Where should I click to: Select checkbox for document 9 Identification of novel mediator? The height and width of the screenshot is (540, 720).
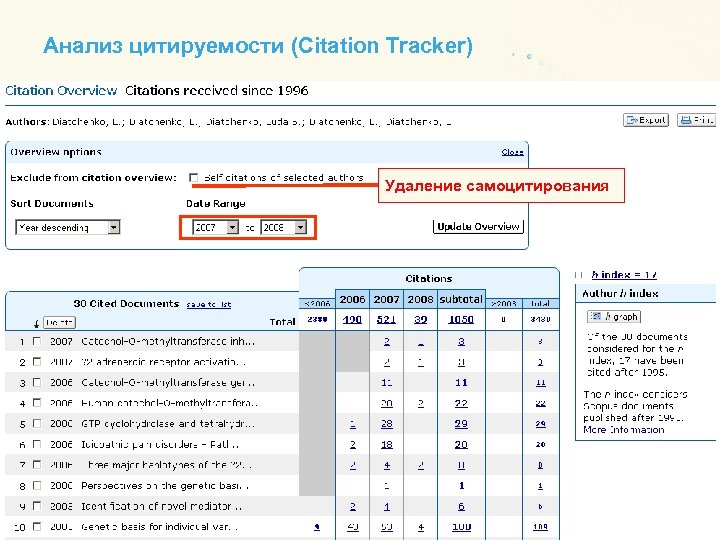pyautogui.click(x=37, y=506)
